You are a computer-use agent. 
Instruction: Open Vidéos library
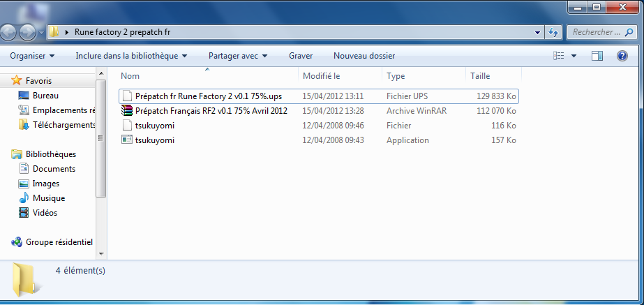point(45,213)
